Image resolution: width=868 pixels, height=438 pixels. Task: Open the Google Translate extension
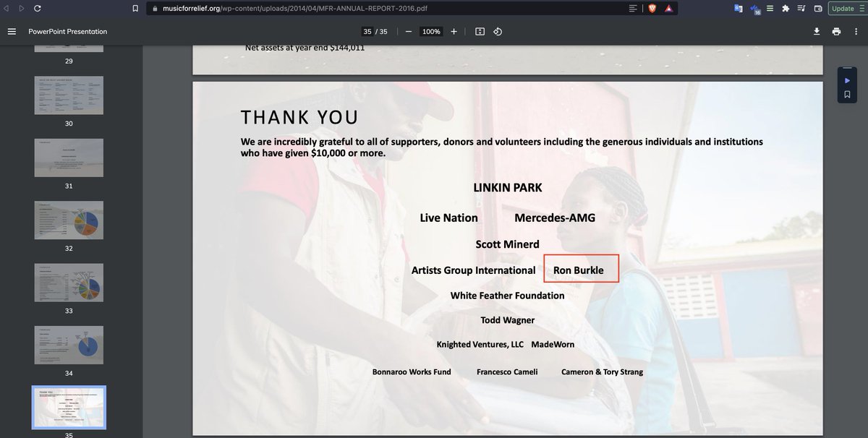pyautogui.click(x=739, y=9)
